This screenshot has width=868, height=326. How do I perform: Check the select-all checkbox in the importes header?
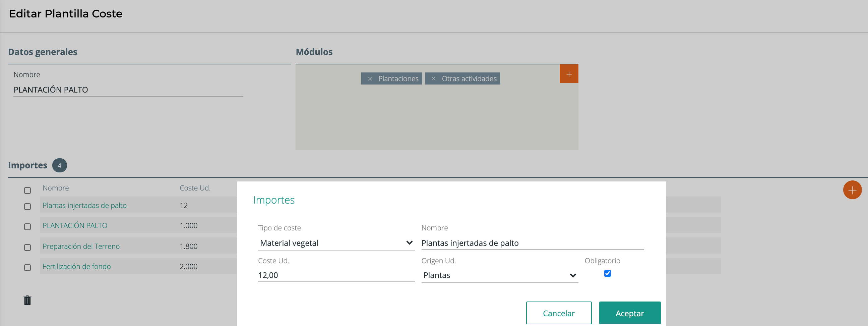pyautogui.click(x=27, y=191)
